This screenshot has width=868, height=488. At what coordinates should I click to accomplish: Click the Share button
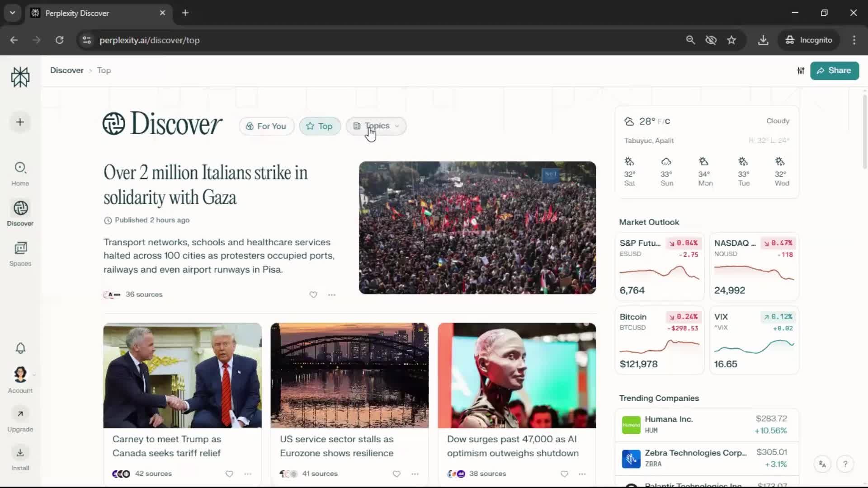pyautogui.click(x=834, y=70)
